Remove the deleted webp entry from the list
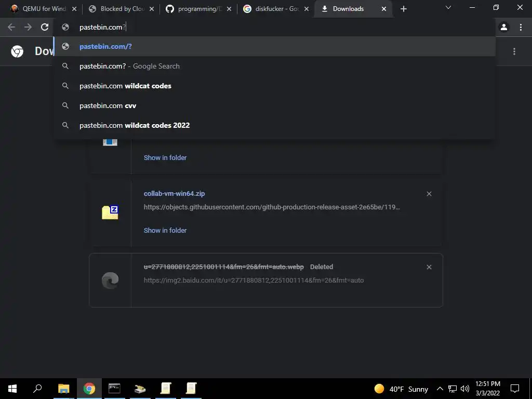The width and height of the screenshot is (532, 399). click(429, 267)
